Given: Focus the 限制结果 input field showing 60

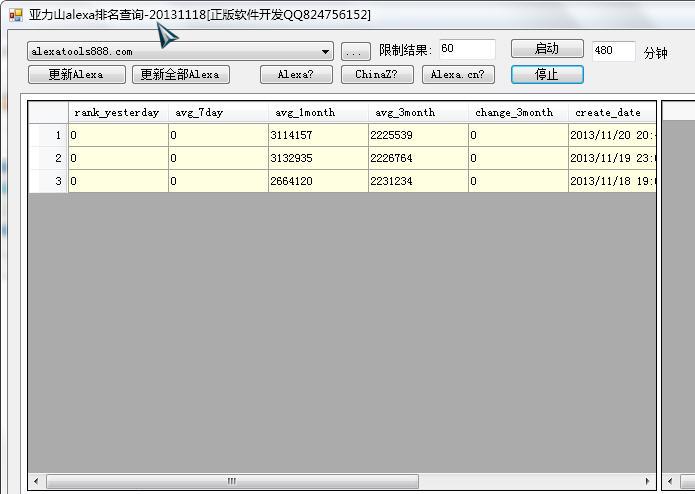Looking at the screenshot, I should [467, 49].
